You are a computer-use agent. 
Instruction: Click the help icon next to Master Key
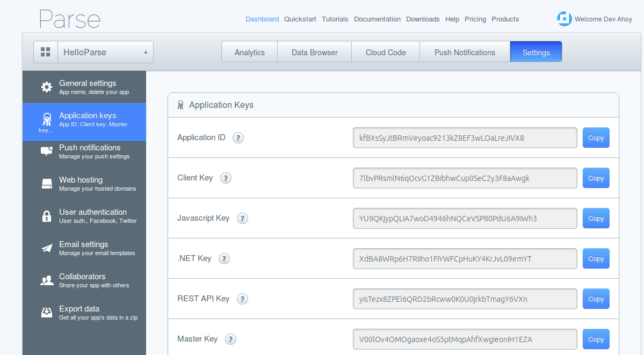[230, 339]
